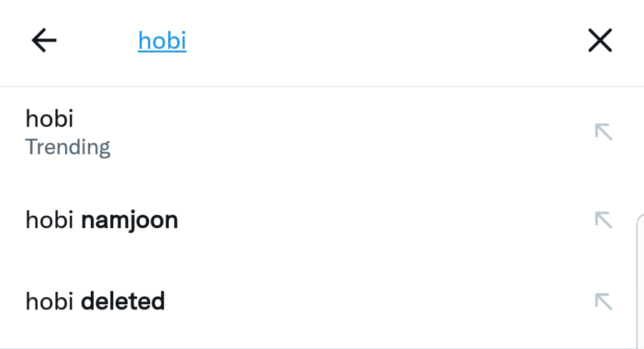The height and width of the screenshot is (349, 644).
Task: Pick the 'hobi deleted' suggestion
Action: 94,301
